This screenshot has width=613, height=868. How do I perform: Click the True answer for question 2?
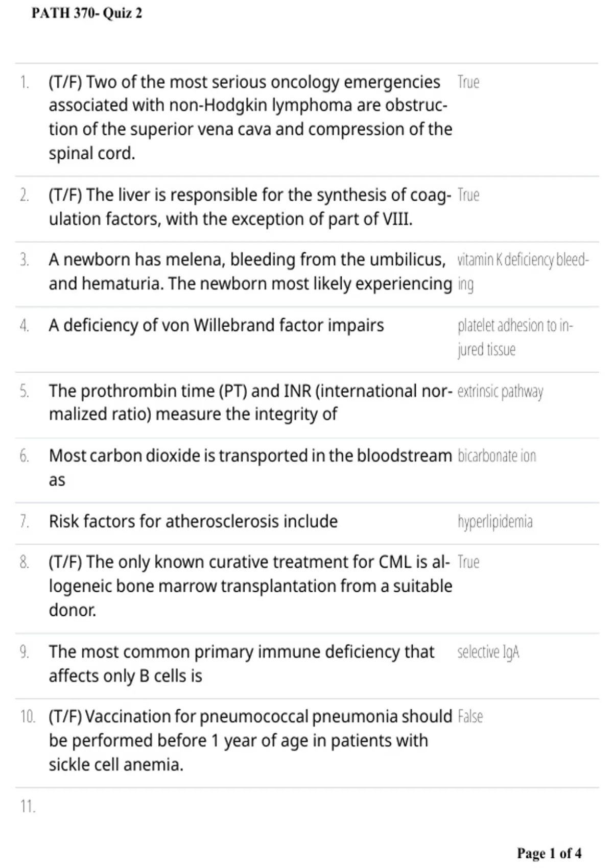pyautogui.click(x=468, y=195)
